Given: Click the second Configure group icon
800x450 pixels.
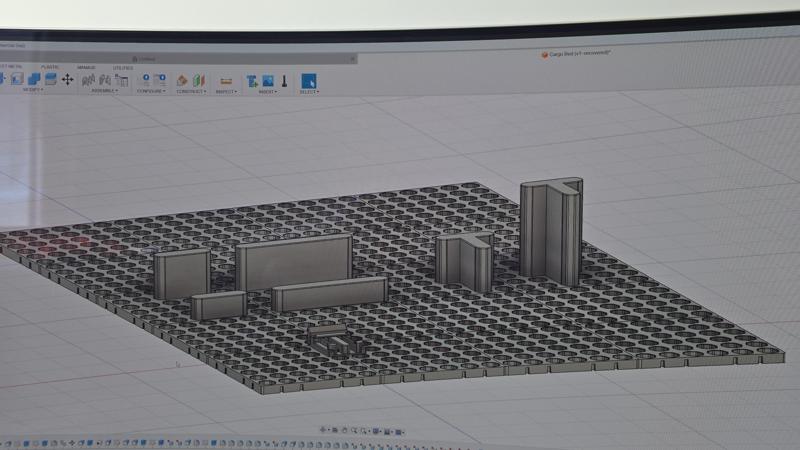Looking at the screenshot, I should pos(160,80).
